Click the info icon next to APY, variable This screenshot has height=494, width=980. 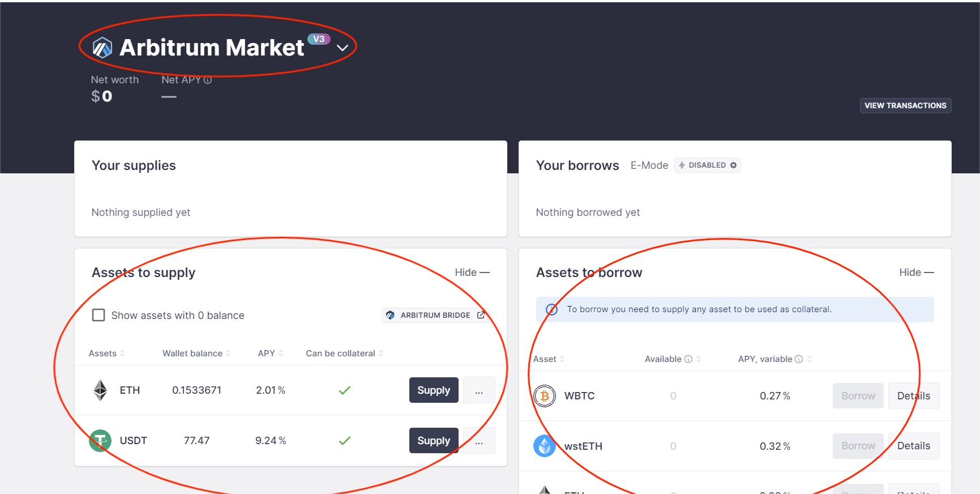[x=799, y=359]
